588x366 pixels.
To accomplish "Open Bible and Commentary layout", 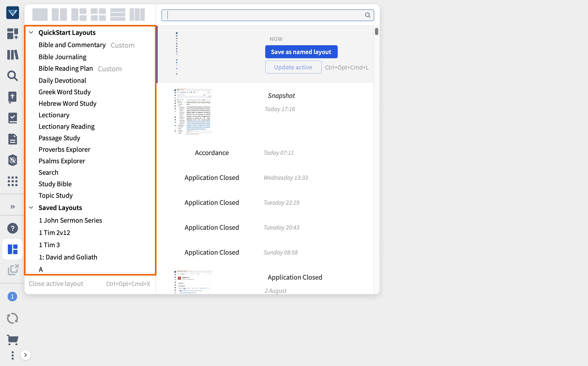I will tap(72, 45).
